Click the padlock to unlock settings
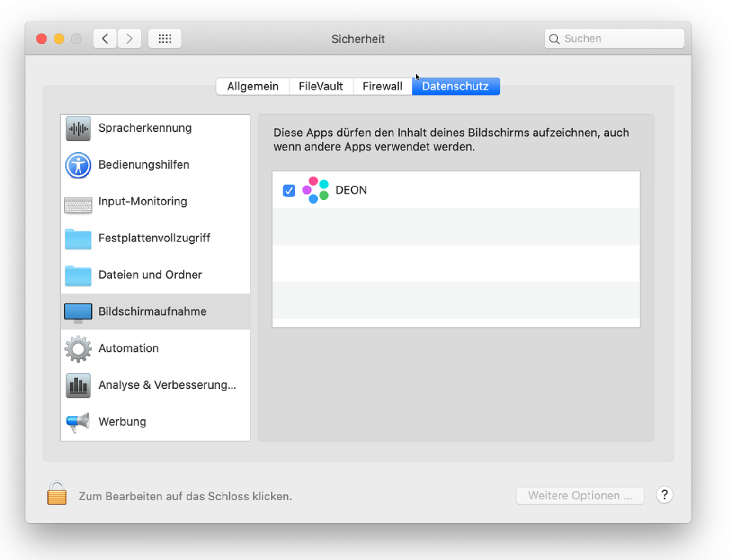 click(x=57, y=493)
